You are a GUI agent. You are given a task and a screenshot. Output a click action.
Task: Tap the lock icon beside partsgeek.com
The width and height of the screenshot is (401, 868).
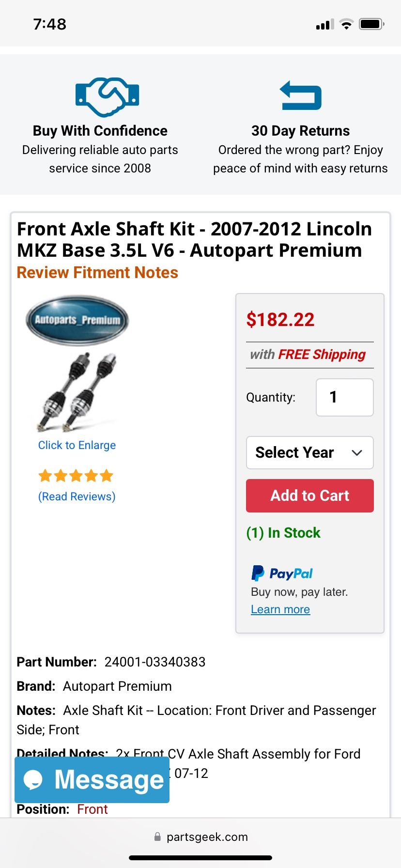pos(157,837)
